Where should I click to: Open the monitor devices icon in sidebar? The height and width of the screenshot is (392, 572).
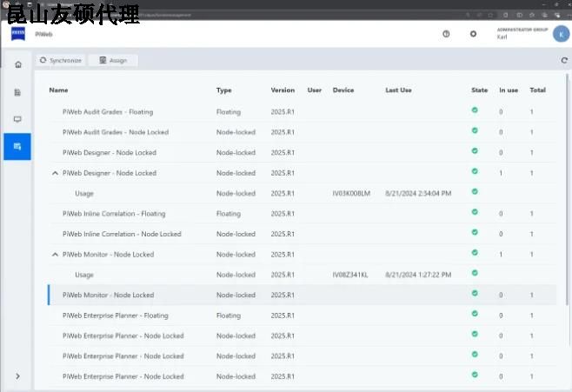pyautogui.click(x=17, y=119)
